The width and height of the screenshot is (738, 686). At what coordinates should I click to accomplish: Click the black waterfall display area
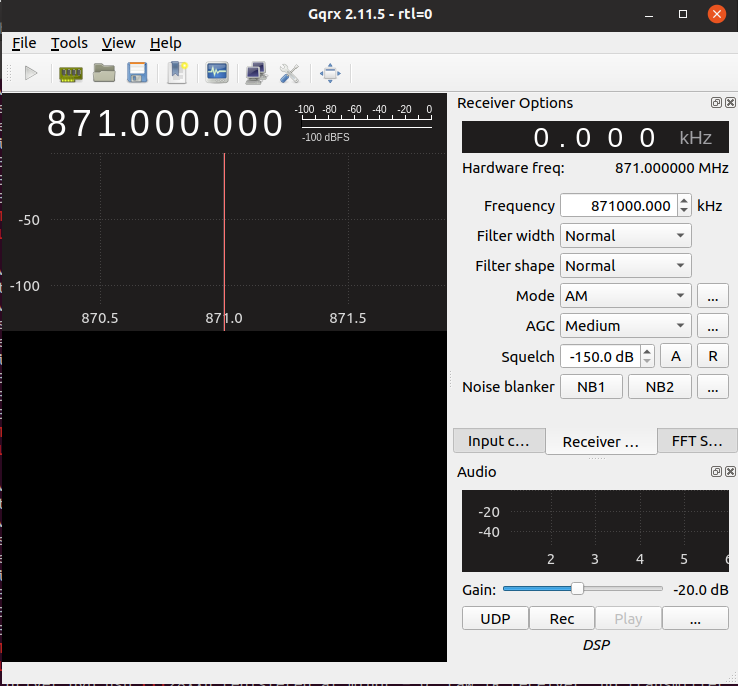click(225, 496)
